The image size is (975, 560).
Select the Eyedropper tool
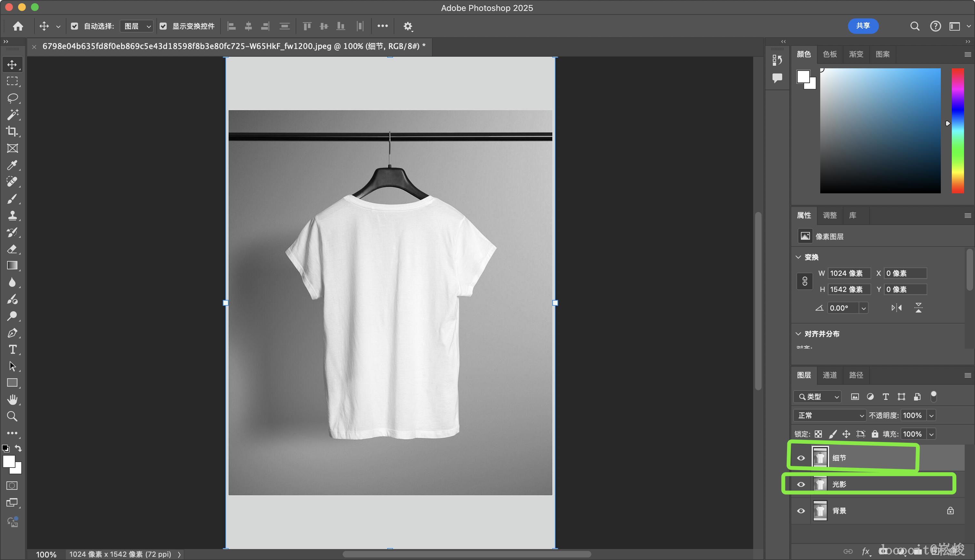click(x=12, y=165)
